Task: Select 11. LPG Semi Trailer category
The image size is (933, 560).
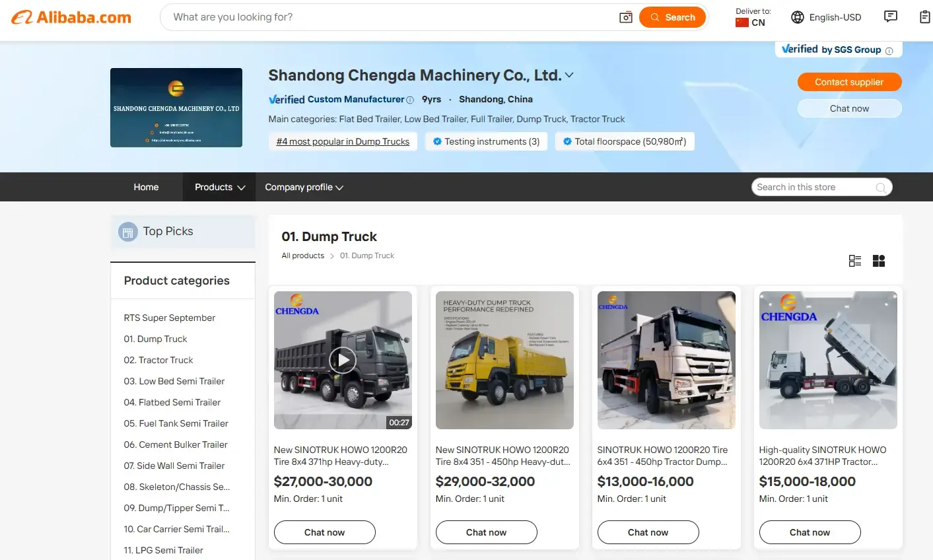Action: coord(164,550)
